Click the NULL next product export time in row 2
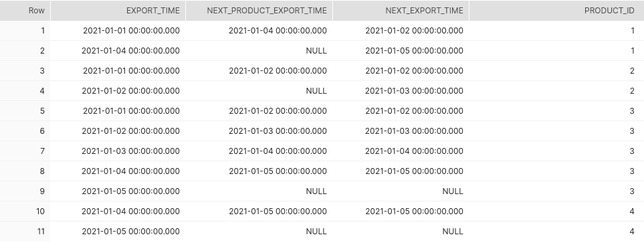Image resolution: width=644 pixels, height=249 pixels. 316,51
